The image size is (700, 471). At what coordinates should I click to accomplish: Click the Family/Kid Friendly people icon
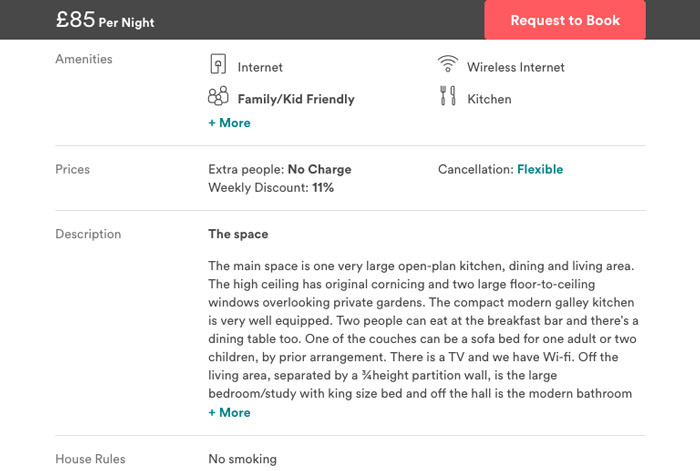[218, 96]
